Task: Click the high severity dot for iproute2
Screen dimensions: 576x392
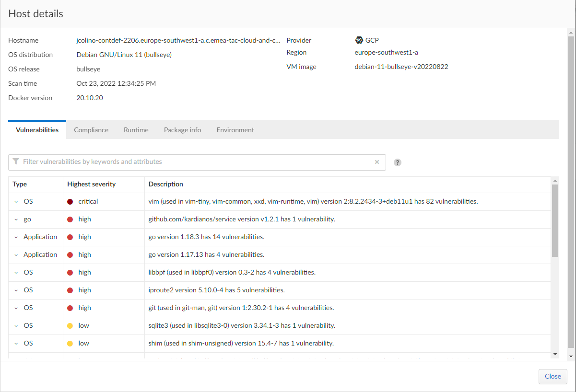Action: (70, 290)
